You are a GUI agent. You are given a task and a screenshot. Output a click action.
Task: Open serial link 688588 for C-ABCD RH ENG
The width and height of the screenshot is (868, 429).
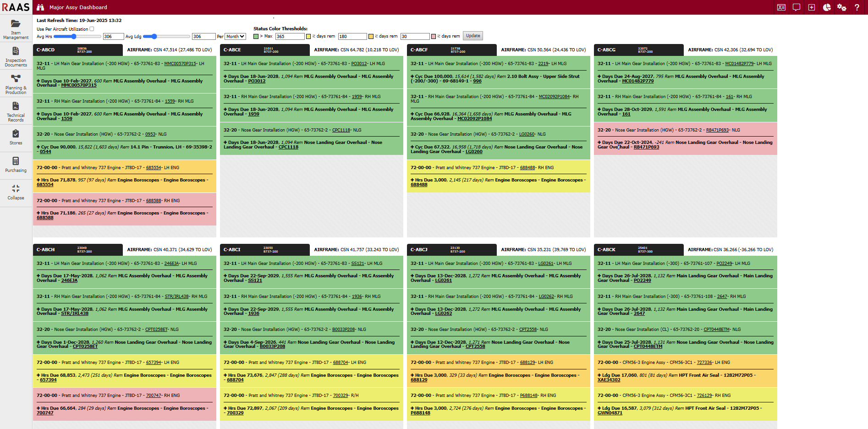tap(154, 201)
